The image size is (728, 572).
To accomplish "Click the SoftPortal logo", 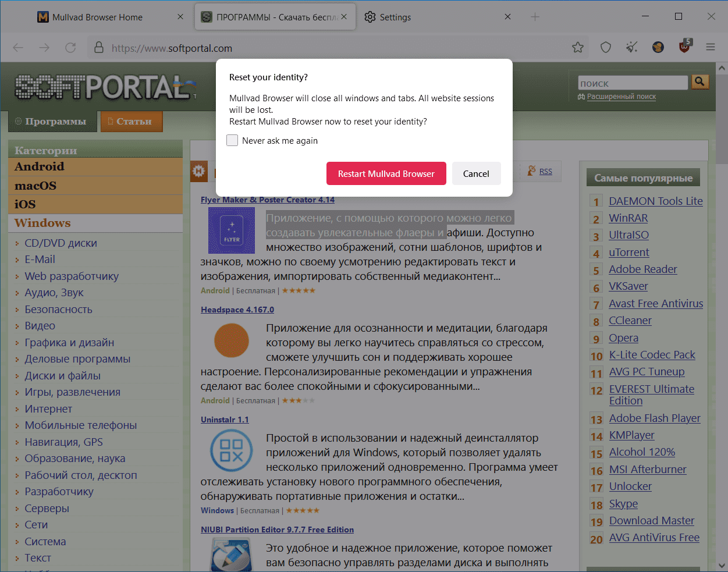I will click(105, 87).
